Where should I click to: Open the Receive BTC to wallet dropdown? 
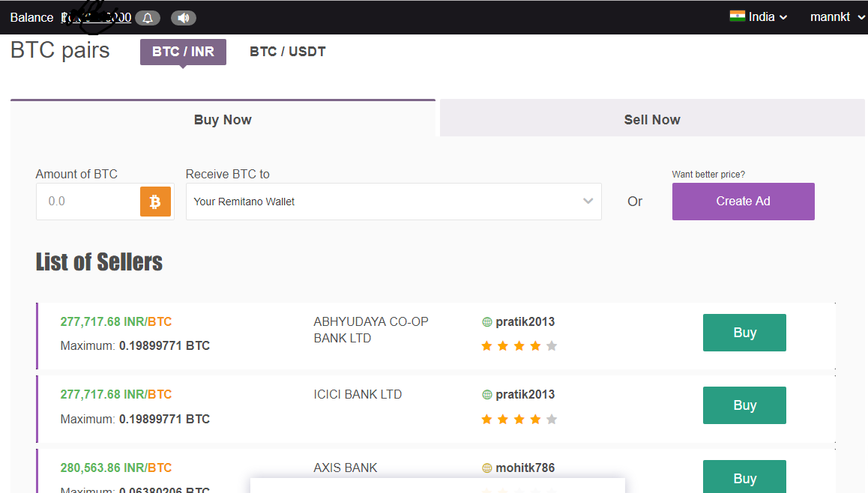click(394, 202)
